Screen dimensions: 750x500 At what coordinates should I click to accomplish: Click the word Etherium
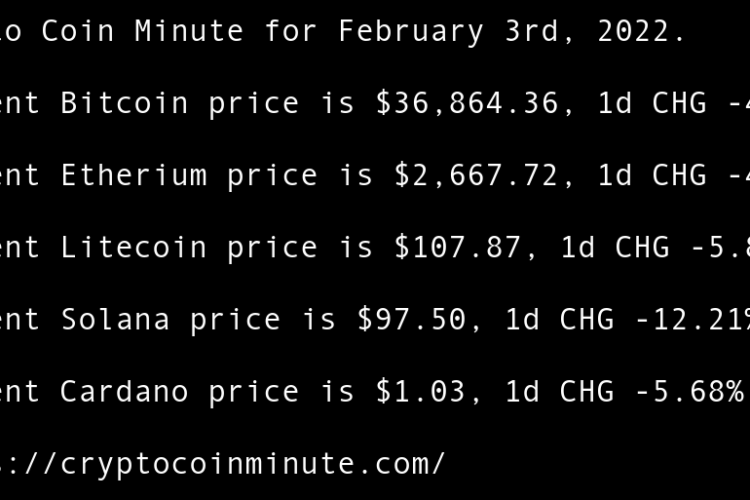click(134, 175)
